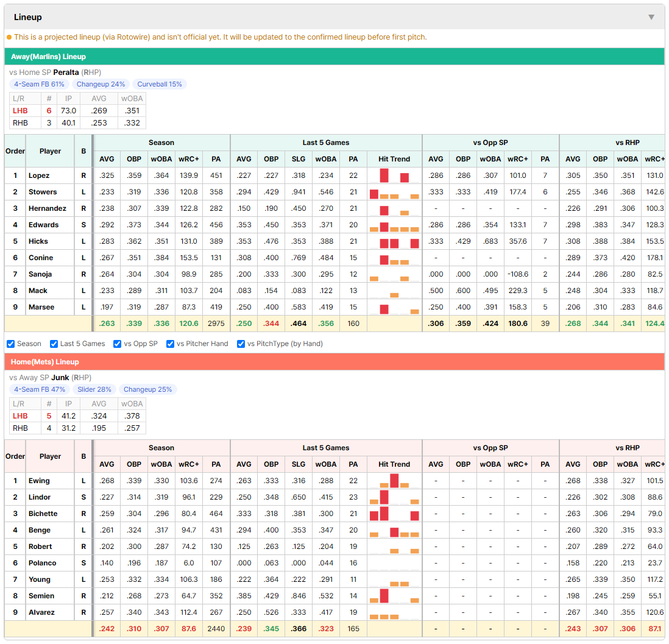Select the Slider 28% pitch tag
This screenshot has width=669, height=644.
(x=94, y=389)
